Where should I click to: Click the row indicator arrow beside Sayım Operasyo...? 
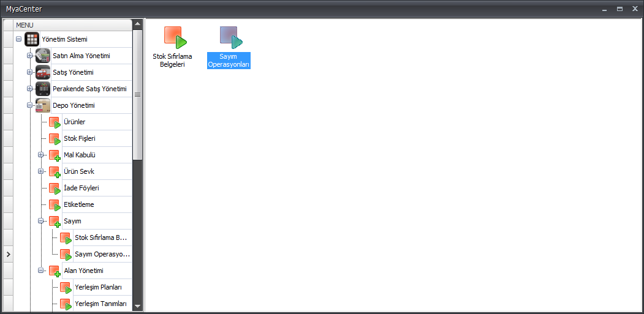tap(8, 255)
